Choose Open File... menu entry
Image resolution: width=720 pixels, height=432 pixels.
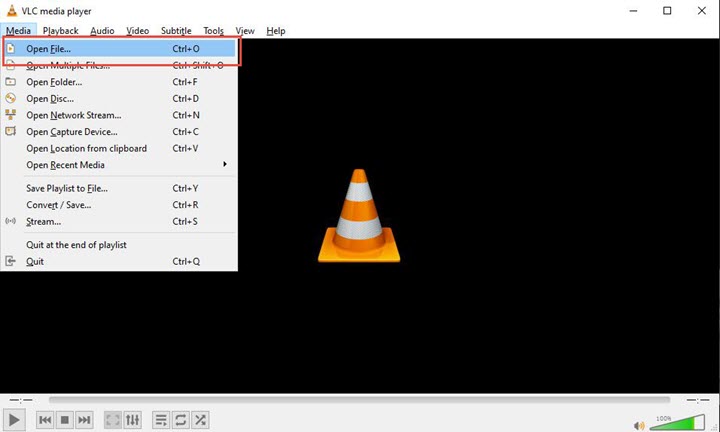click(x=119, y=49)
